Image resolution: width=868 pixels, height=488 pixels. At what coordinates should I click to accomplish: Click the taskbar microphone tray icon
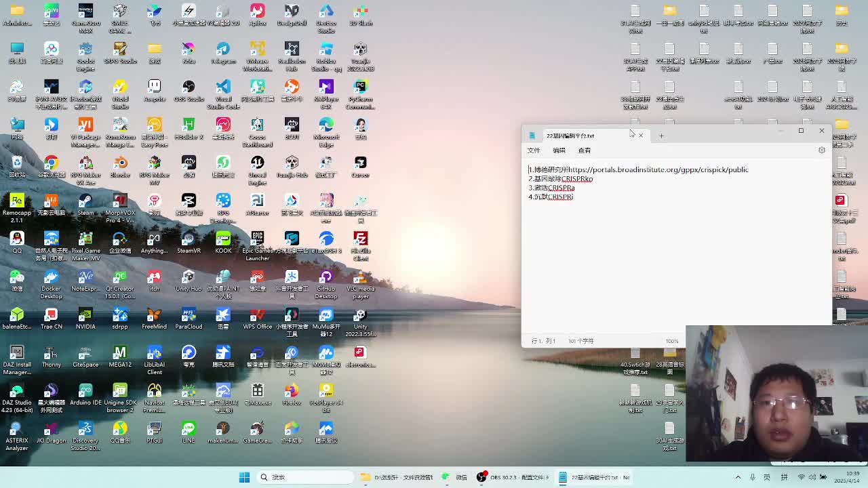pos(752,477)
